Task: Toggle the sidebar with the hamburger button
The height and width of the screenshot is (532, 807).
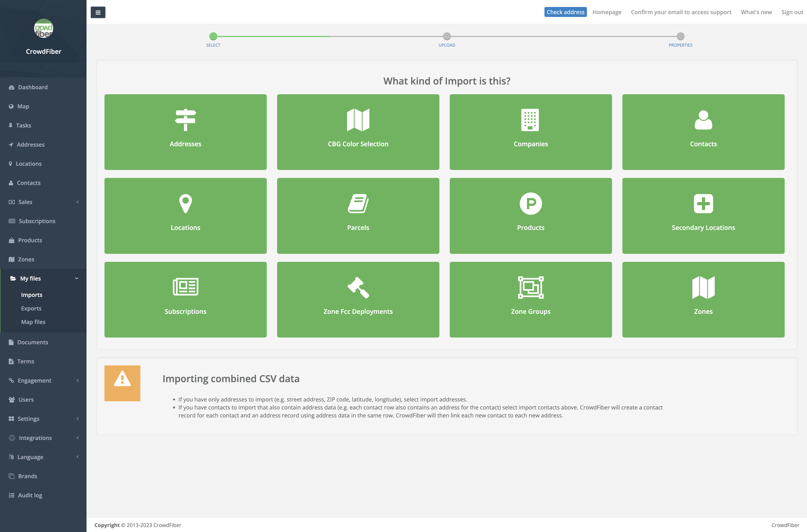Action: point(98,12)
